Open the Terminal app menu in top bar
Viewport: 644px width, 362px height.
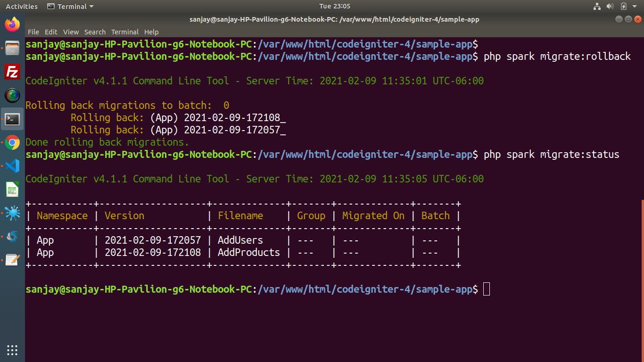point(70,6)
